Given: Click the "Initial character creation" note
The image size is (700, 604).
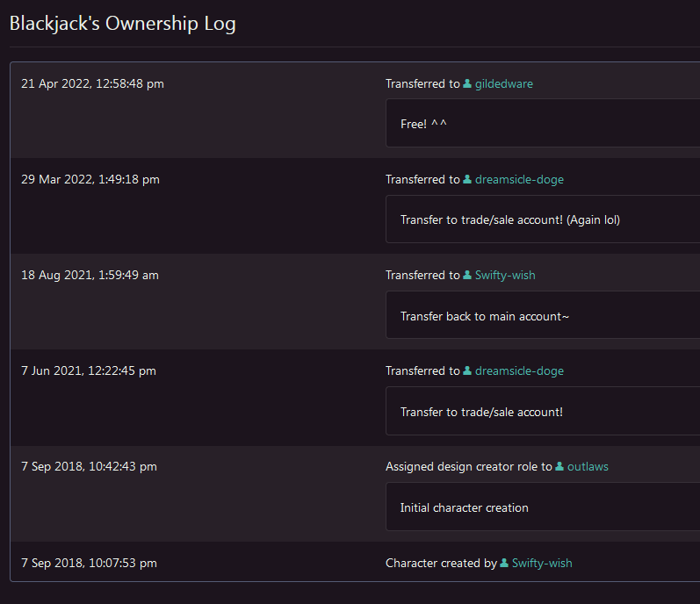Looking at the screenshot, I should [x=542, y=507].
